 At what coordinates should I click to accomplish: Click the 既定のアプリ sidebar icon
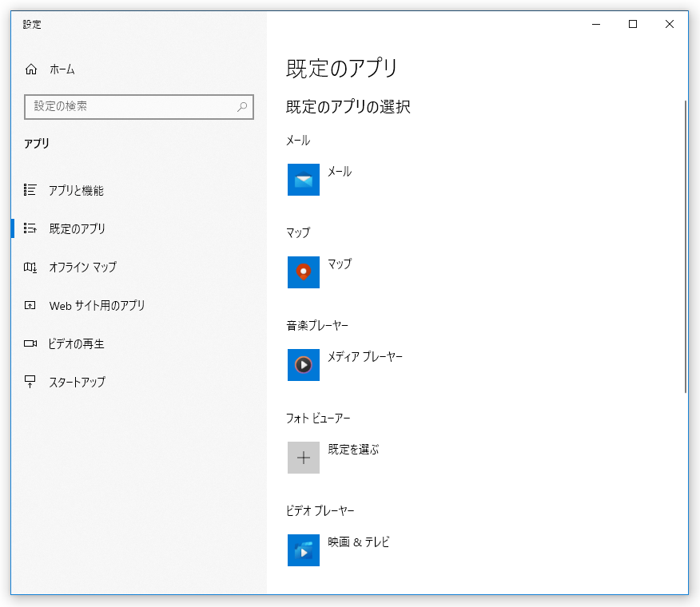pyautogui.click(x=30, y=228)
